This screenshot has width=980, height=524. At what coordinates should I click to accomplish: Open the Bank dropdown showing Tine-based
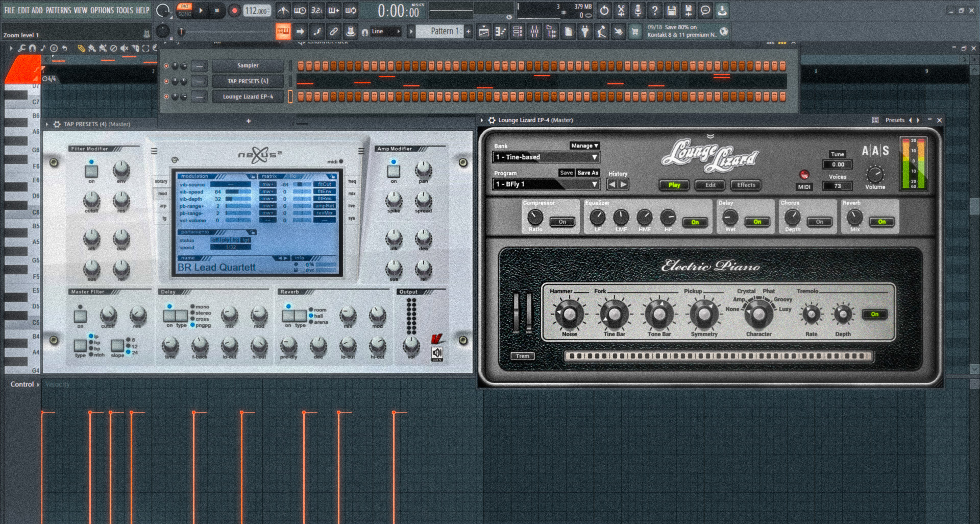point(546,157)
